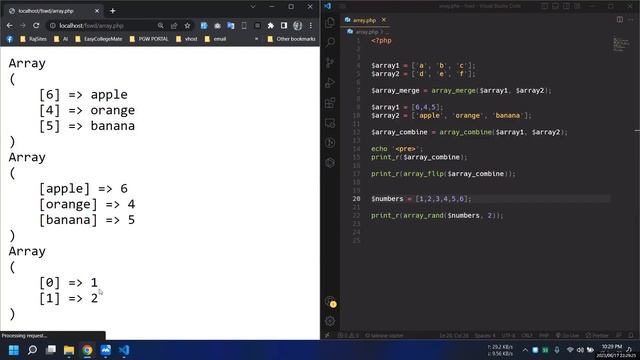This screenshot has height=360, width=640.
Task: Bookmark this page with star icon
Action: click(x=187, y=25)
